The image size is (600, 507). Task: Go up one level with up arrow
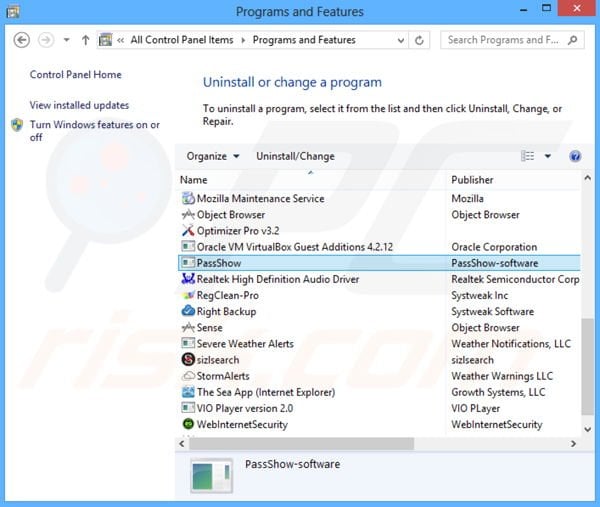coord(85,40)
